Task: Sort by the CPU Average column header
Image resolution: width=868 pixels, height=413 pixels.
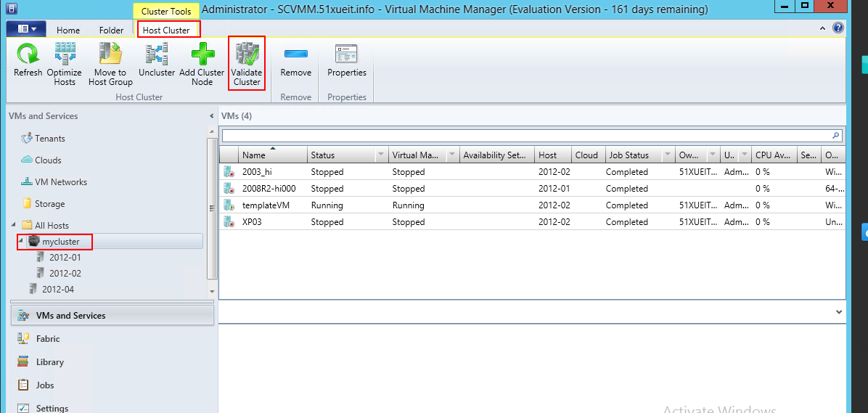Action: (774, 155)
